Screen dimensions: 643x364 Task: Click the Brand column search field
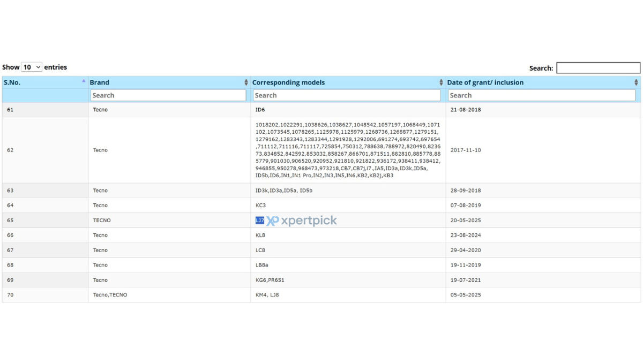(168, 95)
